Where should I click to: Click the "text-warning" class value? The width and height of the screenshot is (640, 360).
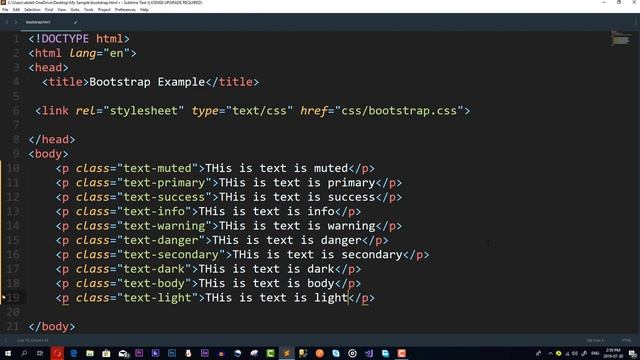click(x=164, y=226)
